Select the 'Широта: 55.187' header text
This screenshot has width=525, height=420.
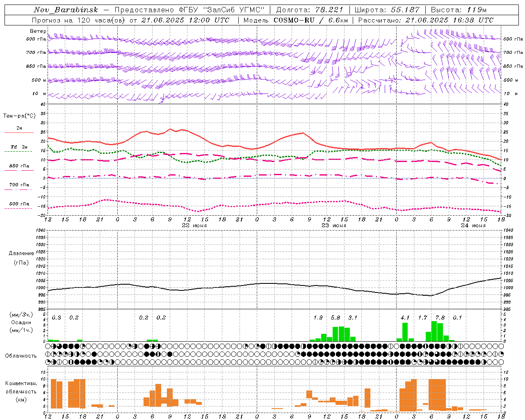pos(387,10)
